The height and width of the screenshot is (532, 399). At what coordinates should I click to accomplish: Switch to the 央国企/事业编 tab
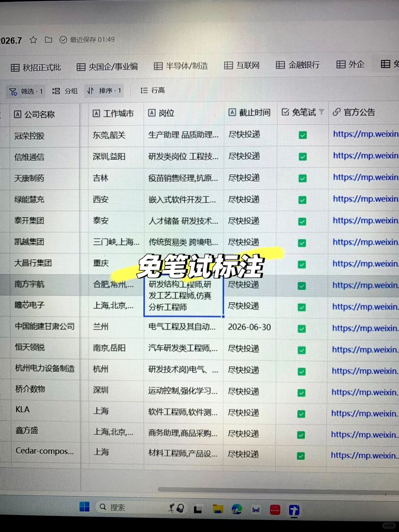click(107, 66)
